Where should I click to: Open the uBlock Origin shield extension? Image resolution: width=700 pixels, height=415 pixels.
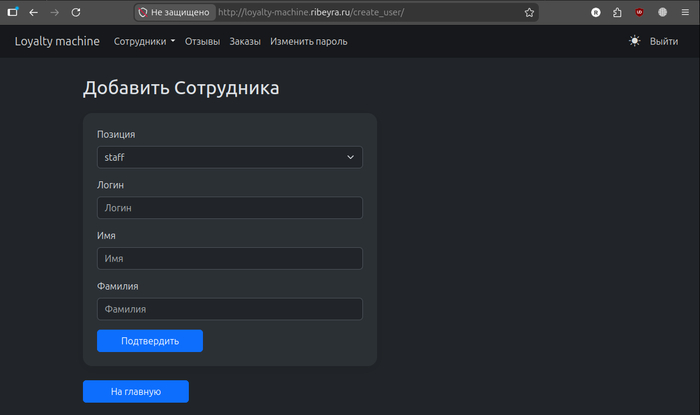click(x=639, y=13)
